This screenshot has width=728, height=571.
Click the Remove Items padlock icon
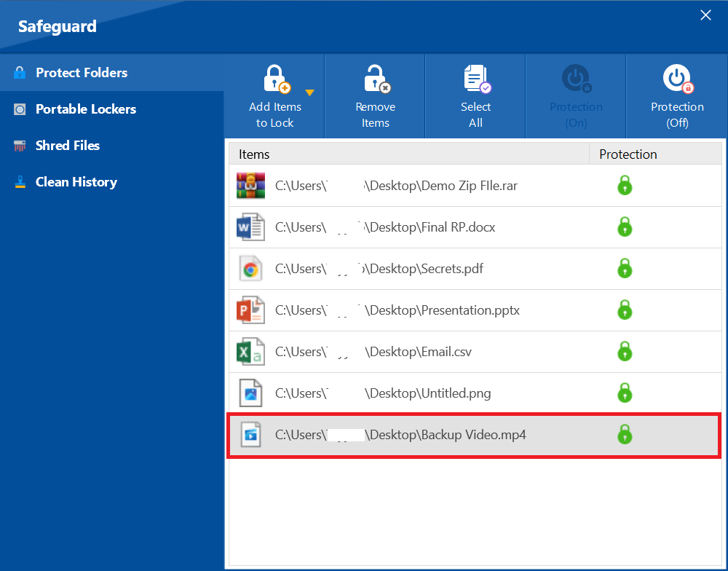pyautogui.click(x=376, y=80)
